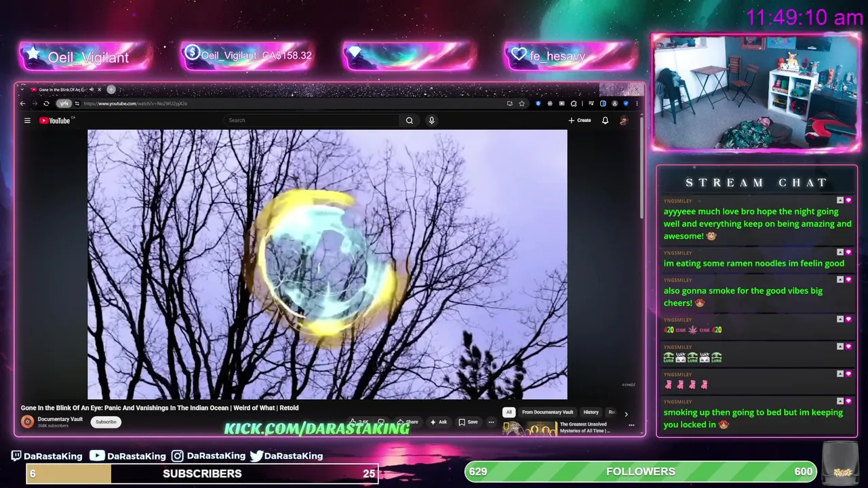Save the video with Save button

point(468,422)
